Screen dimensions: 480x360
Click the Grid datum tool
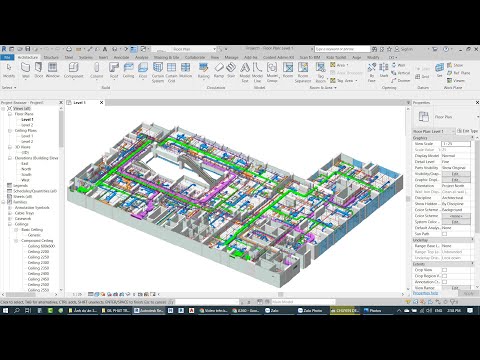422,77
